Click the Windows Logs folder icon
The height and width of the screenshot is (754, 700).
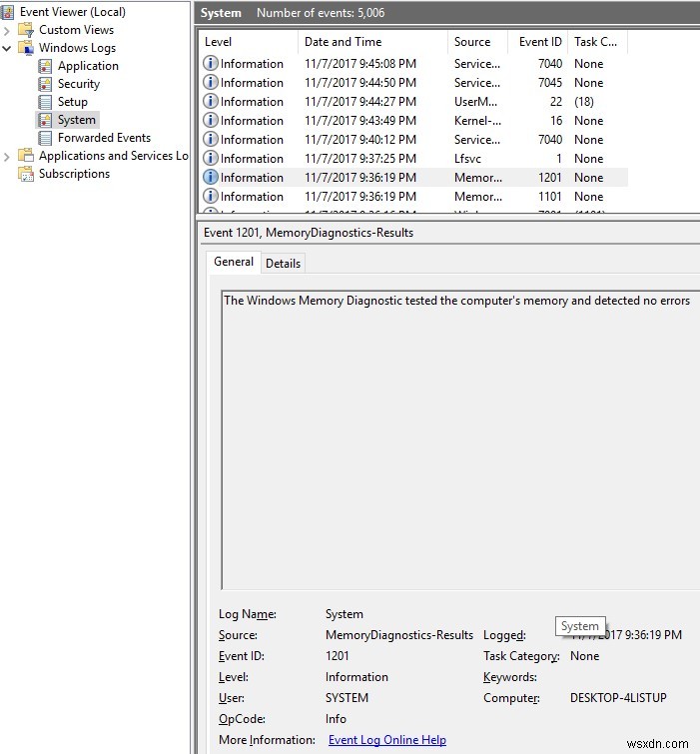[26, 48]
